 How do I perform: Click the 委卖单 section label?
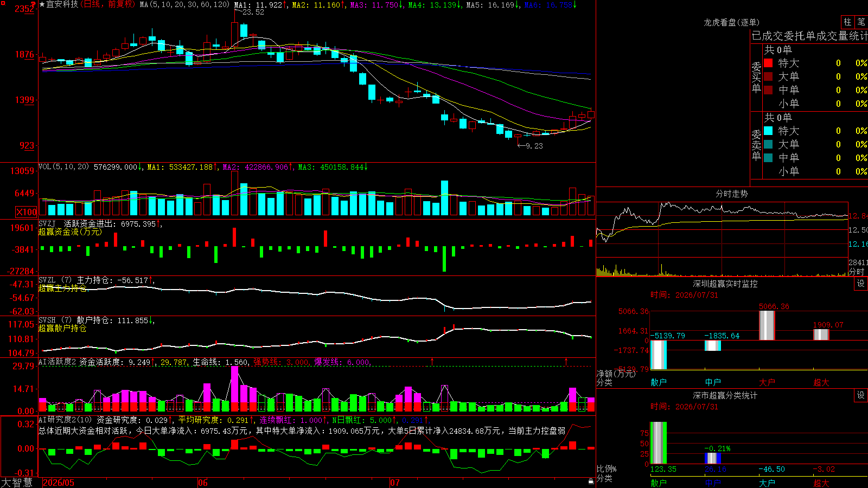pos(756,145)
